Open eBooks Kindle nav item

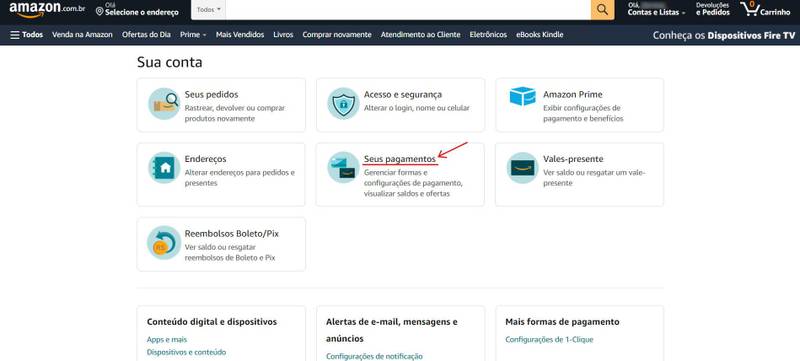coord(540,35)
